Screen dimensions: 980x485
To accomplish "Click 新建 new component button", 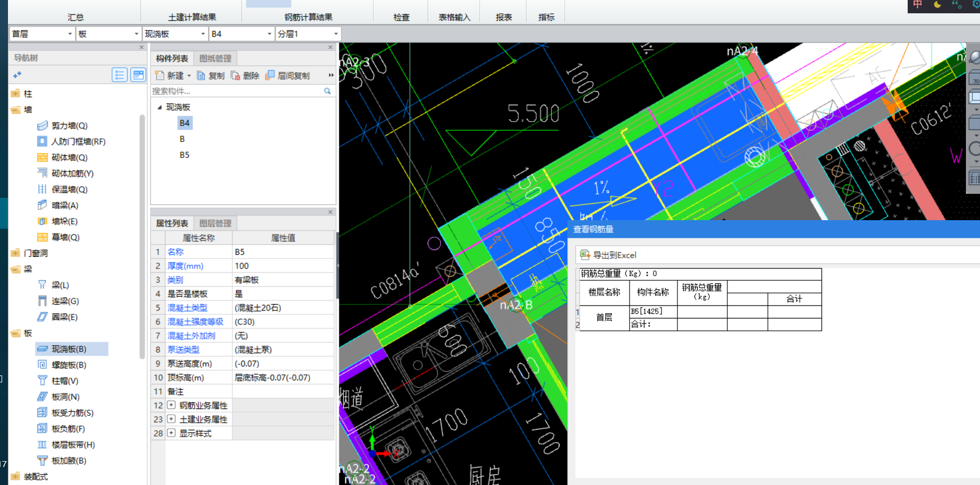I will 170,76.
